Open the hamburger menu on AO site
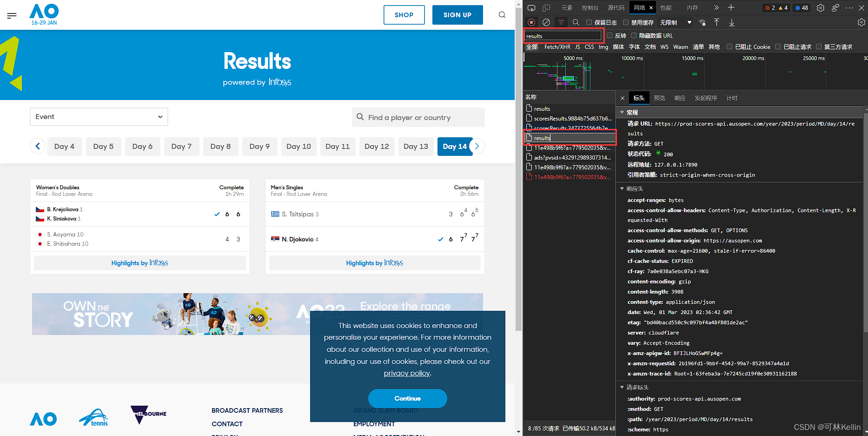This screenshot has height=436, width=868. (x=12, y=15)
